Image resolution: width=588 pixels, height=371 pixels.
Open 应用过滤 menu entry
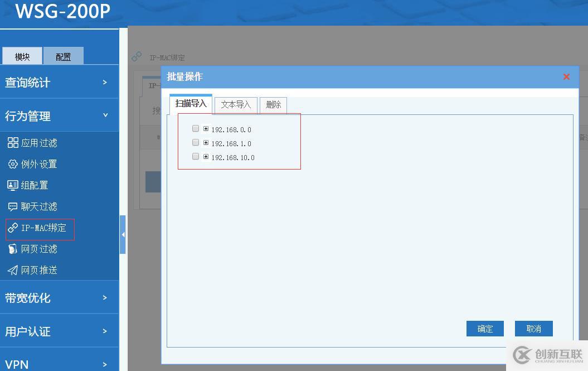(x=39, y=143)
